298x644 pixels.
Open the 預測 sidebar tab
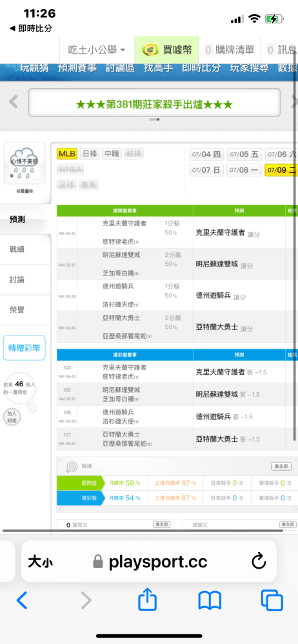(26, 220)
